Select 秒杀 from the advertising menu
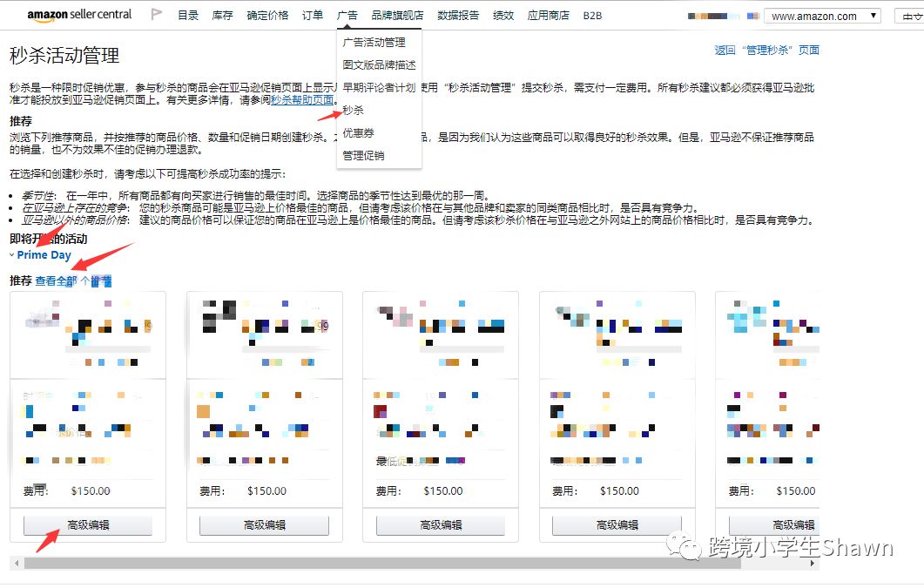Viewport: 924px width, 588px height. click(x=353, y=110)
